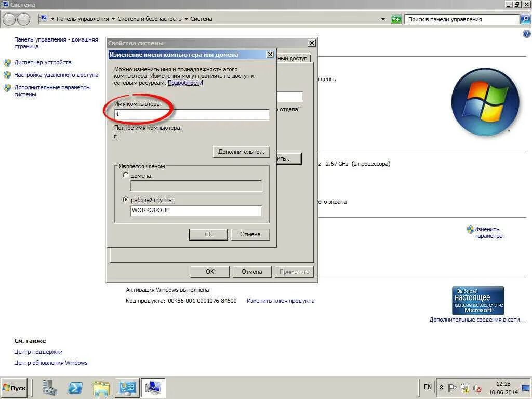The width and height of the screenshot is (532, 399).
Task: Click shield icon beside Дополнительные параметры системы
Action: pos(7,88)
